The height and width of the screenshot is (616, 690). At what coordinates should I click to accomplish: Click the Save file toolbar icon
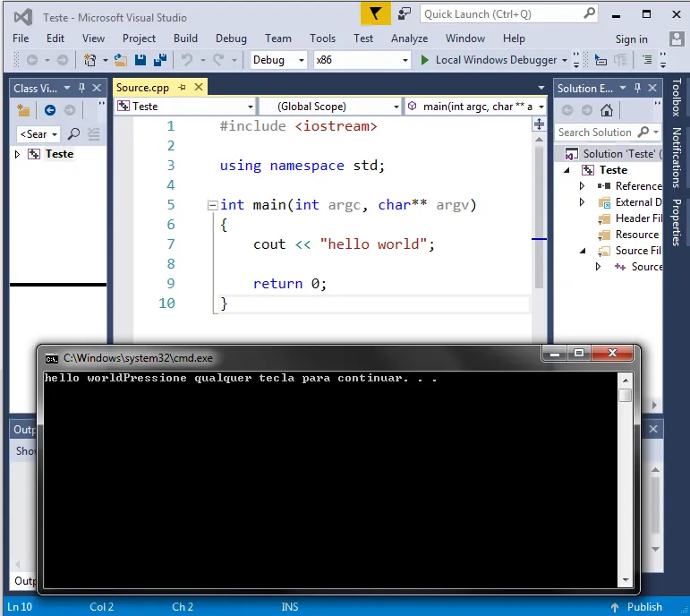(x=141, y=60)
